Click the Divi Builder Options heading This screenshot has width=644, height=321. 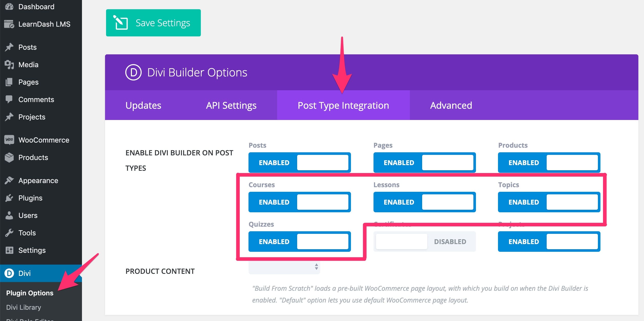point(197,72)
